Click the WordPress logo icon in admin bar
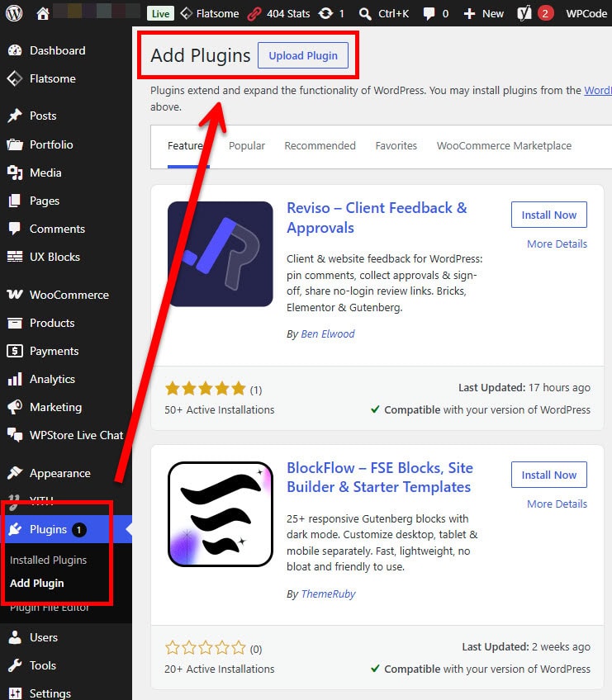 coord(14,13)
